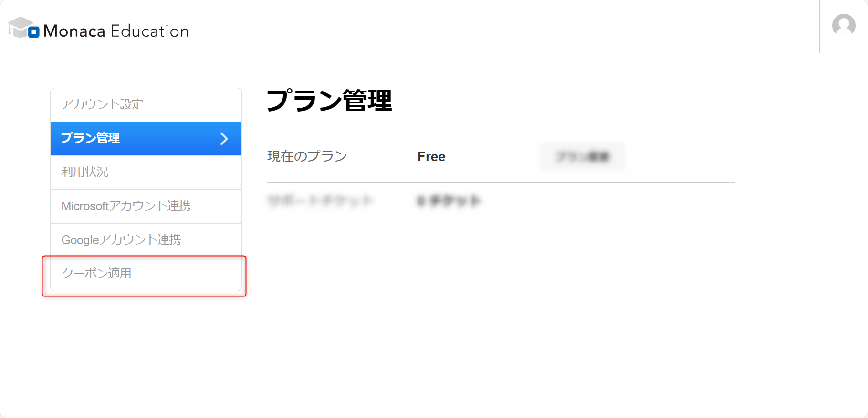The height and width of the screenshot is (418, 868).
Task: Click the blue square Monaca logo mark
Action: click(33, 32)
